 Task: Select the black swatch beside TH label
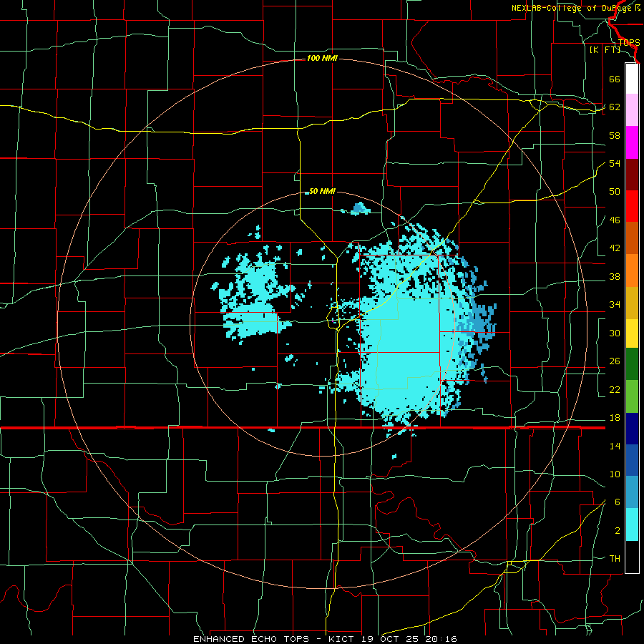(x=632, y=557)
